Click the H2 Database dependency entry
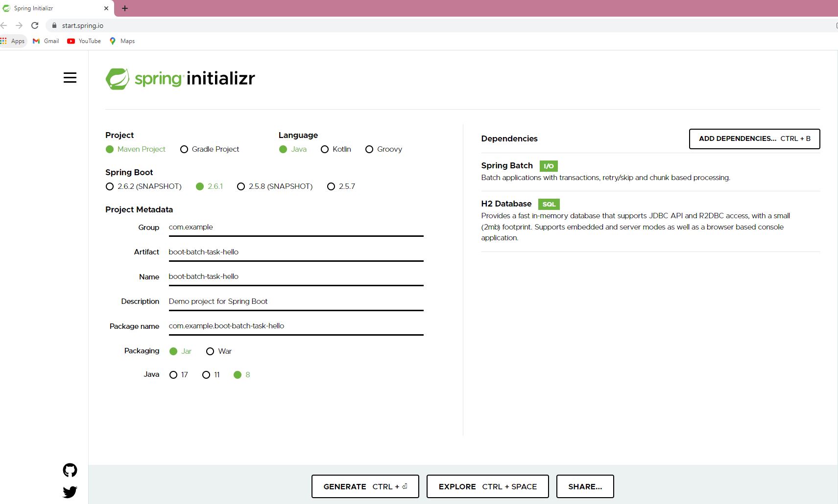The width and height of the screenshot is (838, 504). [x=650, y=221]
